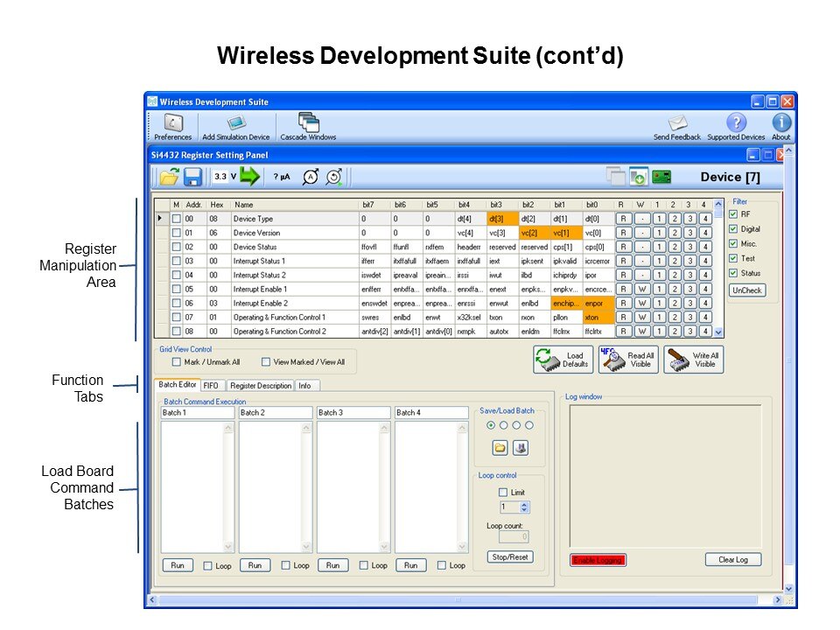
Task: Click the About info icon
Action: pos(780,123)
